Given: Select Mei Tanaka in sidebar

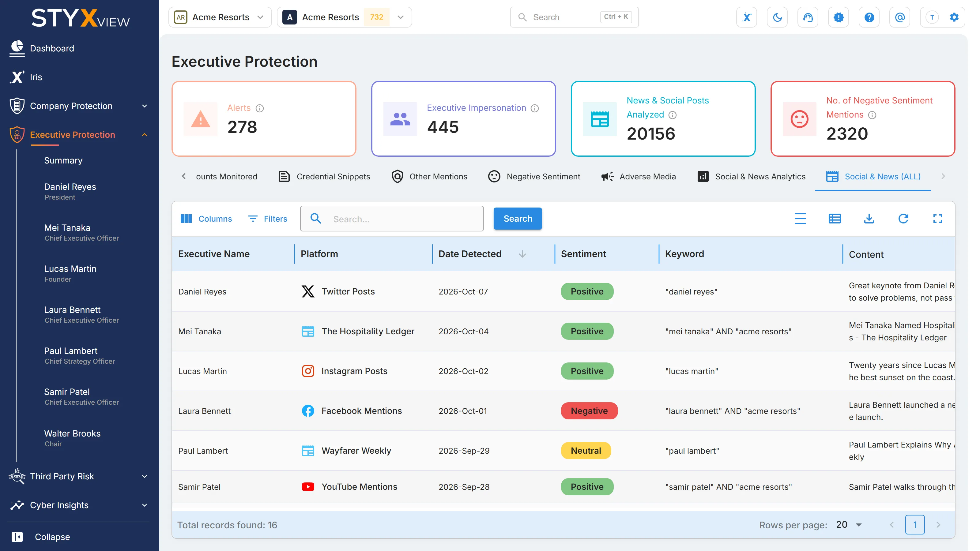Looking at the screenshot, I should pos(81,232).
